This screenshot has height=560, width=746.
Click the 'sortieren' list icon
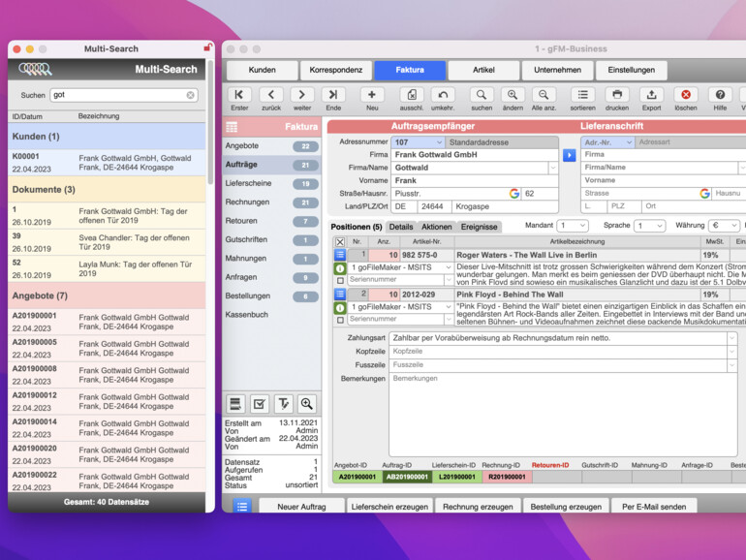[582, 95]
